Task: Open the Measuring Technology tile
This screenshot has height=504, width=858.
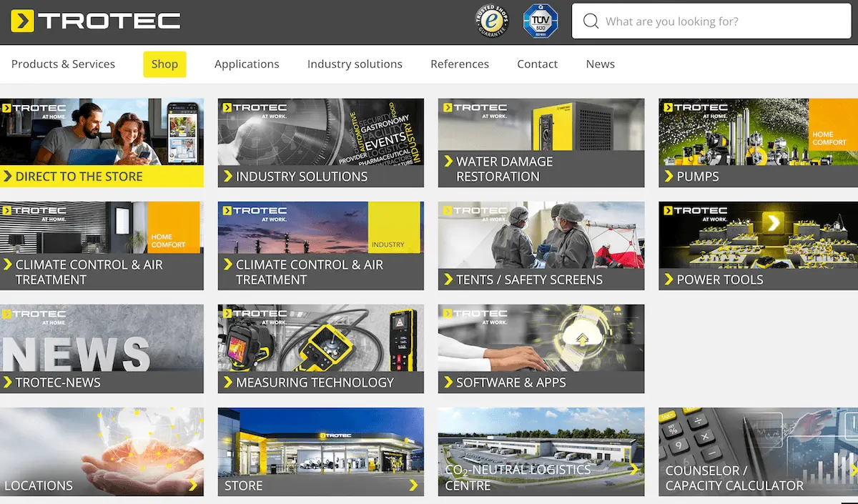Action: click(x=321, y=349)
